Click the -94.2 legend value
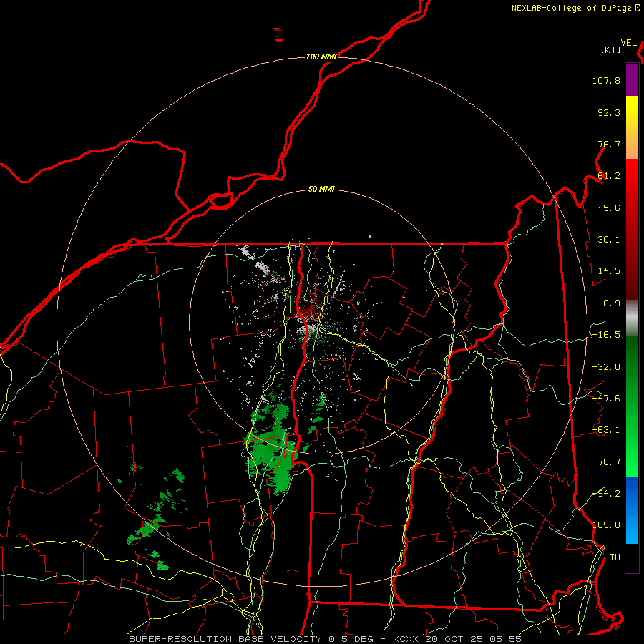The width and height of the screenshot is (644, 644). pos(606,494)
